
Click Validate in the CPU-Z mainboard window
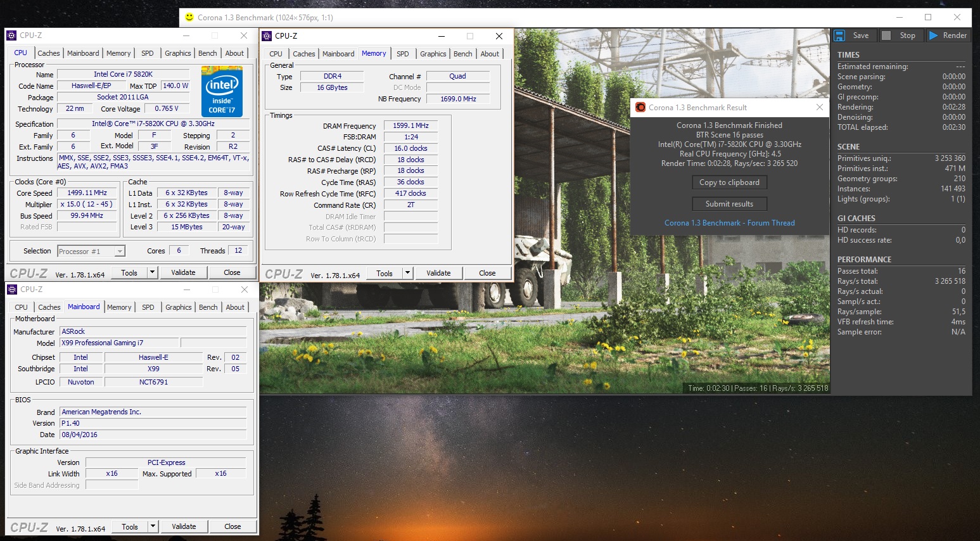pyautogui.click(x=184, y=526)
